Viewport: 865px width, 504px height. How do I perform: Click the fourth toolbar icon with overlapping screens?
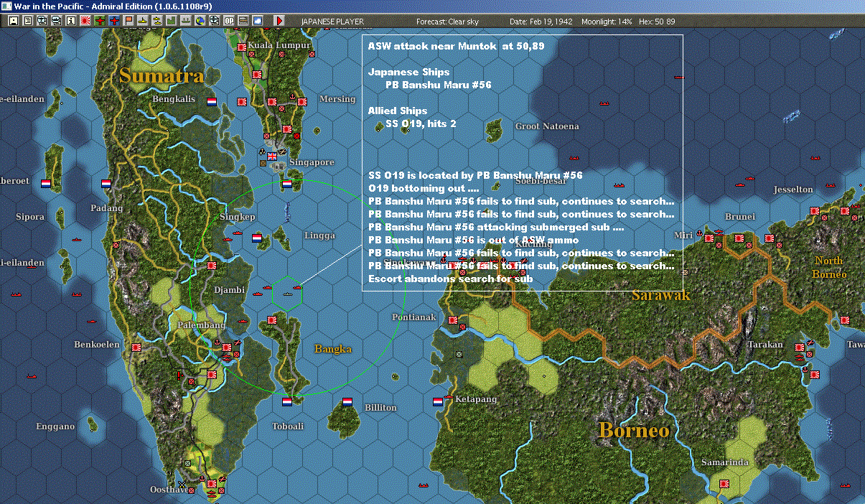click(x=56, y=21)
